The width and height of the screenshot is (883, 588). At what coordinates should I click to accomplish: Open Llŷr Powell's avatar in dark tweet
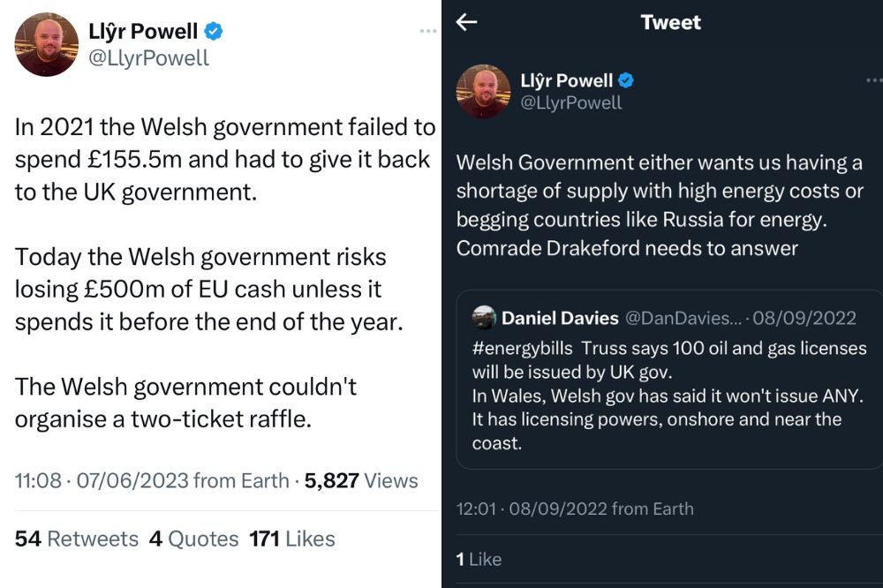pos(483,91)
